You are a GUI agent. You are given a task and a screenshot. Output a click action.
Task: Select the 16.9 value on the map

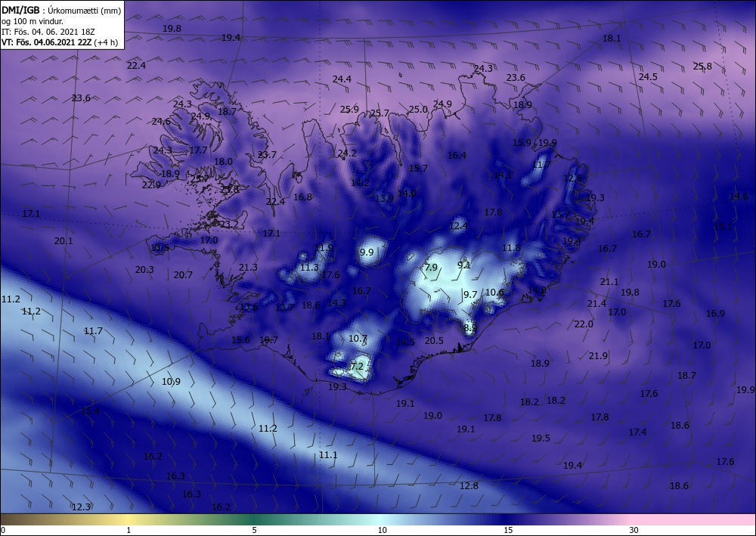coord(715,313)
